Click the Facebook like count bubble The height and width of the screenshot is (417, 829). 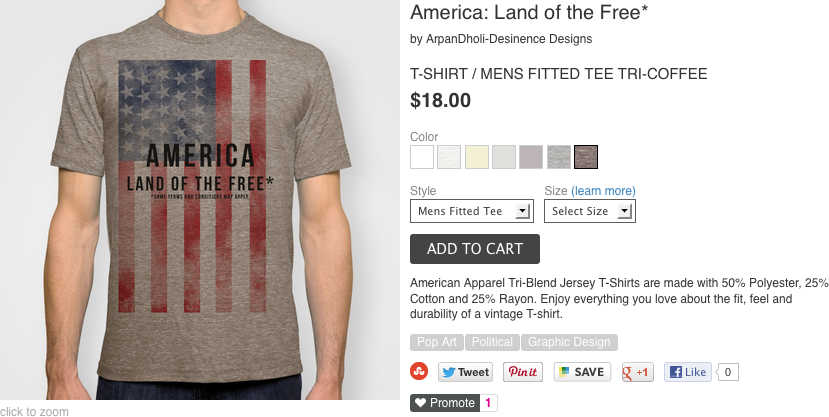click(727, 372)
